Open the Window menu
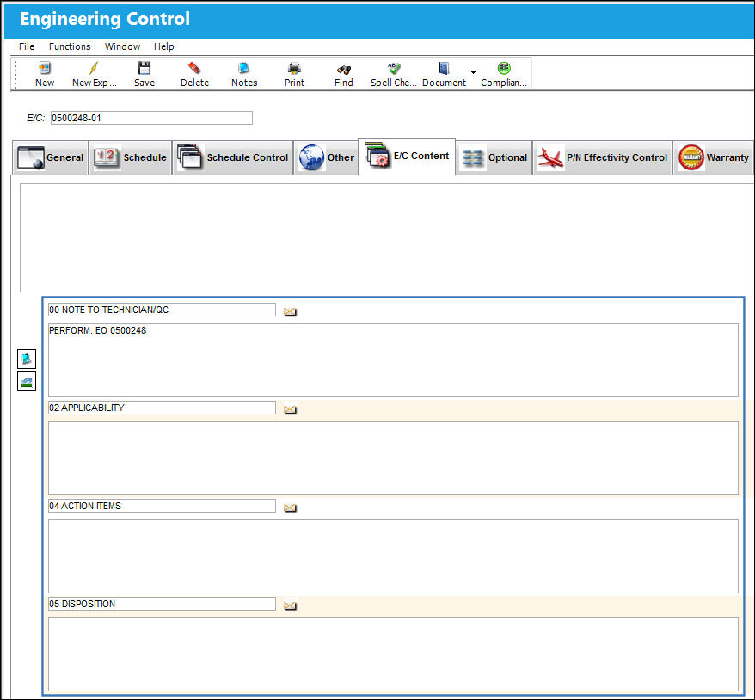Screen dimensions: 755x700 pos(122,46)
